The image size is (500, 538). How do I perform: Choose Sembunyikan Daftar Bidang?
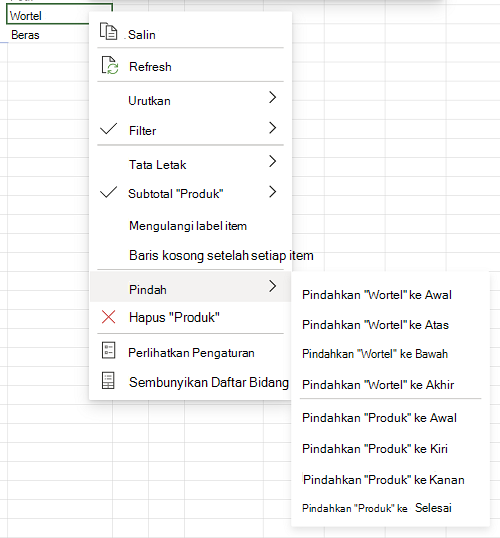[x=190, y=382]
